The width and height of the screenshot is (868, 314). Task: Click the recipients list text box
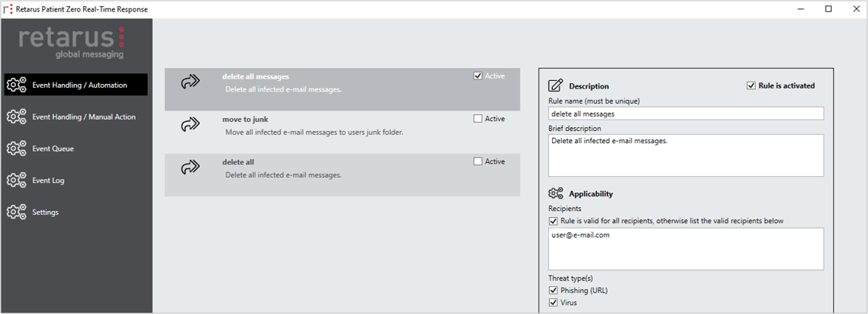coord(686,249)
